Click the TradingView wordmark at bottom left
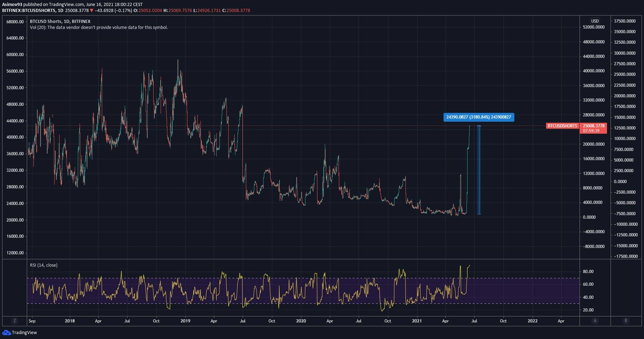This screenshot has height=339, width=644. click(24, 333)
